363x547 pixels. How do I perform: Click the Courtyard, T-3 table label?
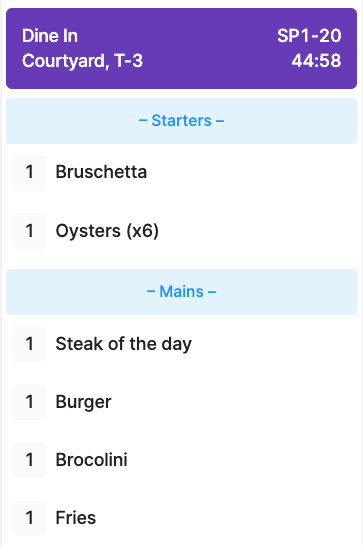pos(82,61)
